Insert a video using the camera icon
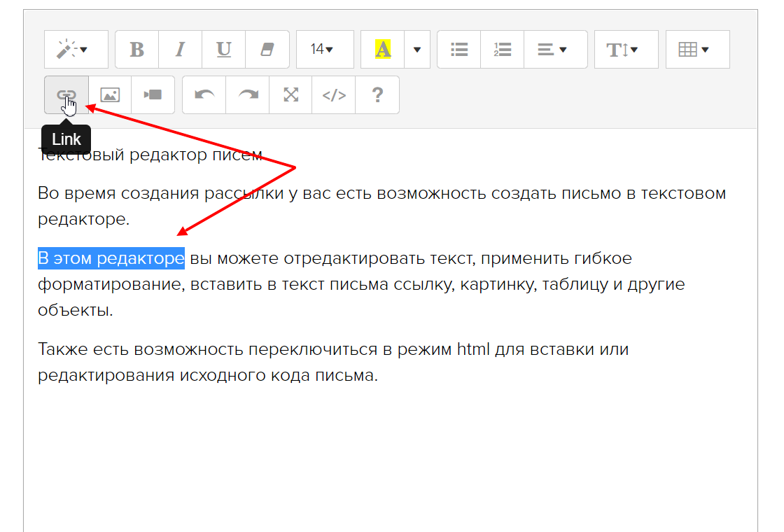This screenshot has height=532, width=784. click(153, 95)
